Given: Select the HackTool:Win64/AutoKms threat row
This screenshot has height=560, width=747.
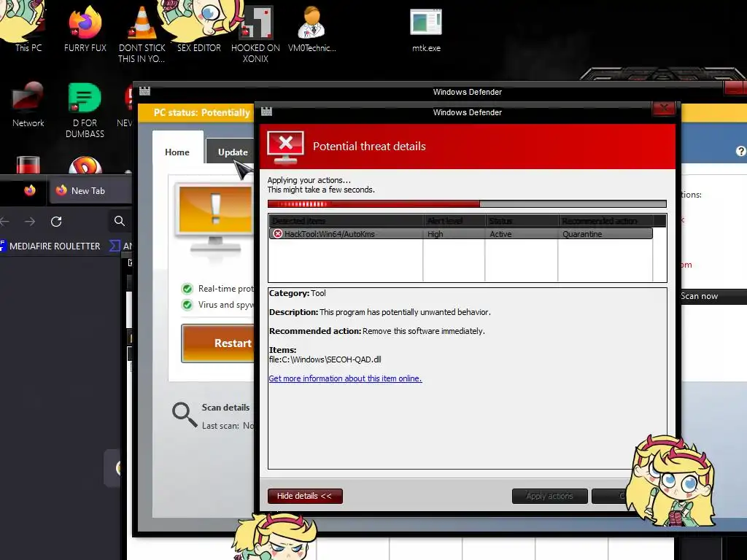Looking at the screenshot, I should tap(461, 234).
